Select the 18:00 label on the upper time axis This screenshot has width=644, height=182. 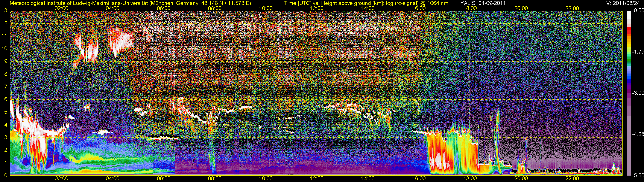[x=470, y=8]
